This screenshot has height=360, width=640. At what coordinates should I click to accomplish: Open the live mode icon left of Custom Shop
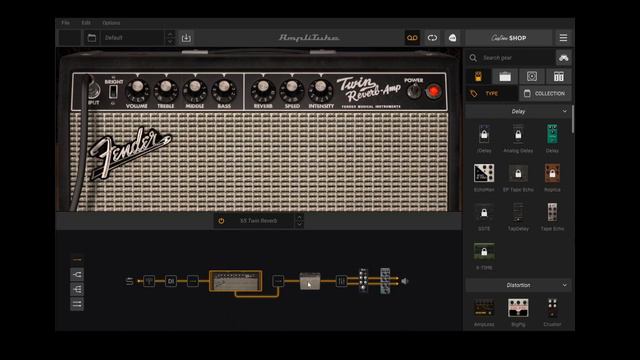click(x=452, y=38)
